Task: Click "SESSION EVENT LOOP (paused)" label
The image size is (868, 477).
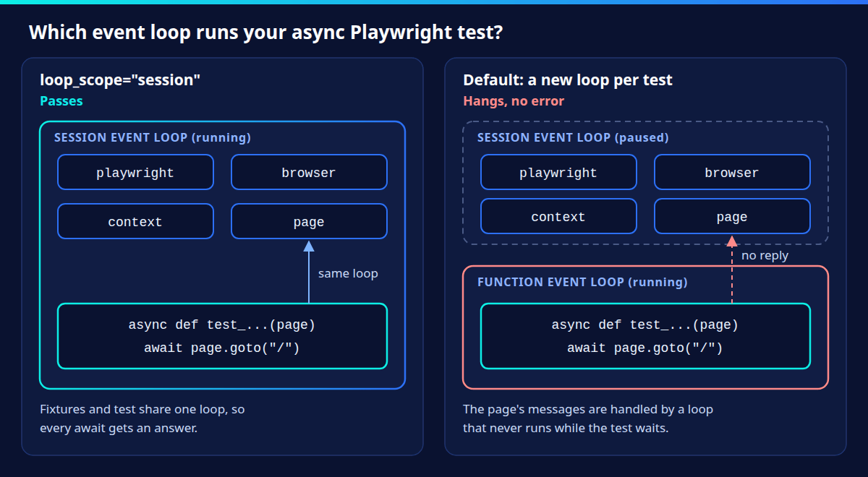Action: [573, 137]
